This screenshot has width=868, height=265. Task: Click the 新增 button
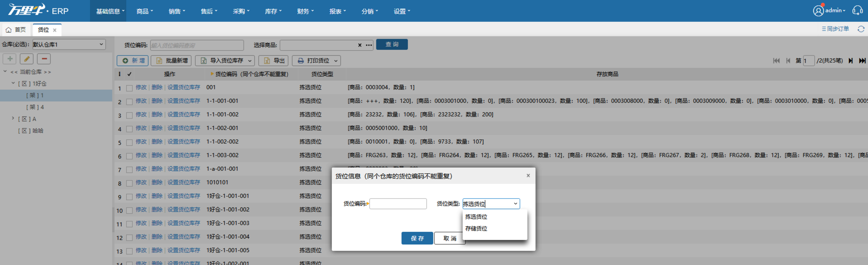[x=132, y=61]
